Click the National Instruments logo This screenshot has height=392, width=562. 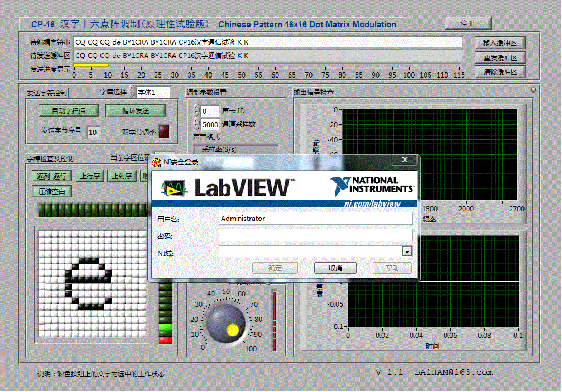(x=372, y=186)
